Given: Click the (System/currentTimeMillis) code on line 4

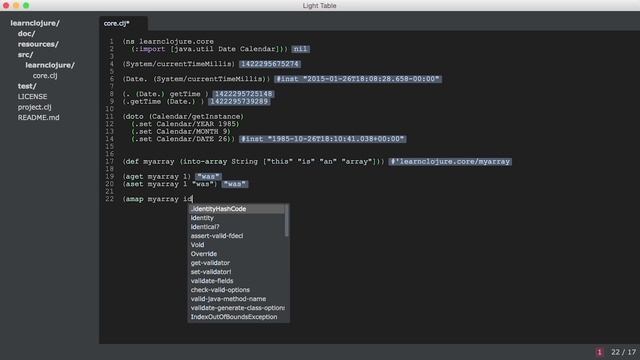Looking at the screenshot, I should [179, 64].
